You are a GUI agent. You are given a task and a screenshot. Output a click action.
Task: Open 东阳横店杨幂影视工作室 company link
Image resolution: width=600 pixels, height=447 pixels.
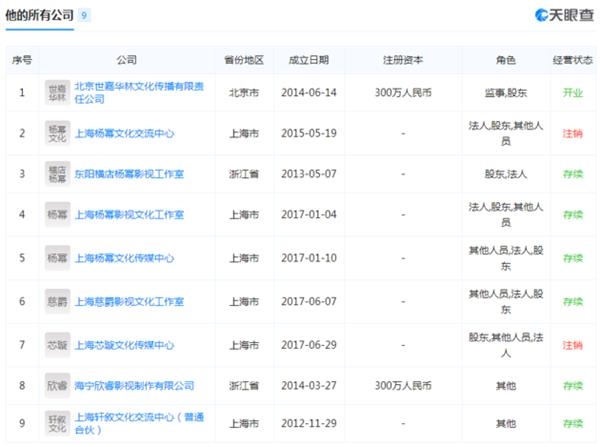129,174
